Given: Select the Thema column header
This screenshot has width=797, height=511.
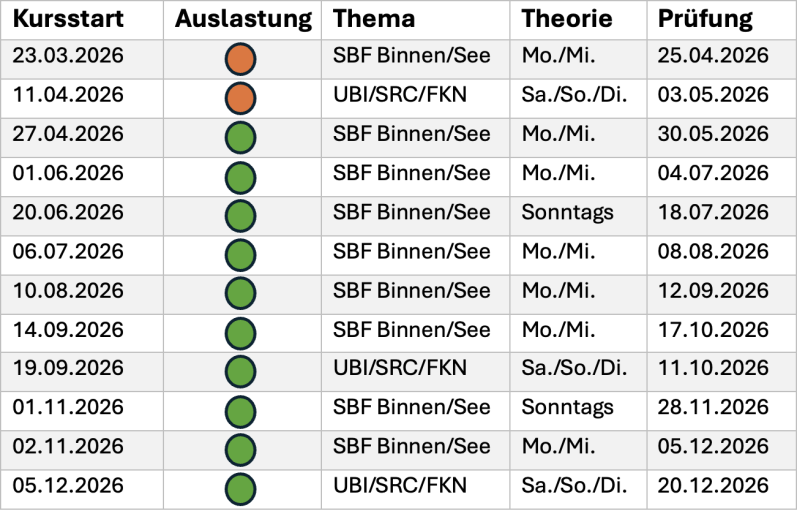Looking at the screenshot, I should click(x=373, y=19).
